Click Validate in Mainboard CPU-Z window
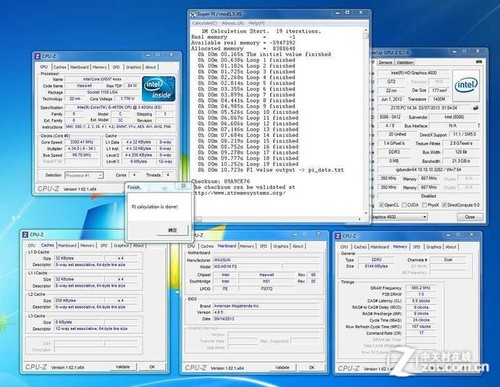This screenshot has width=500, height=387. [282, 367]
